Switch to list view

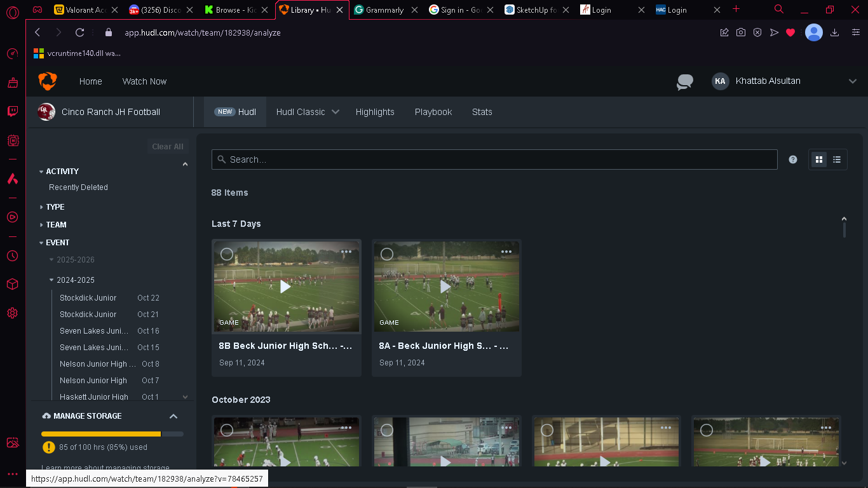(837, 159)
